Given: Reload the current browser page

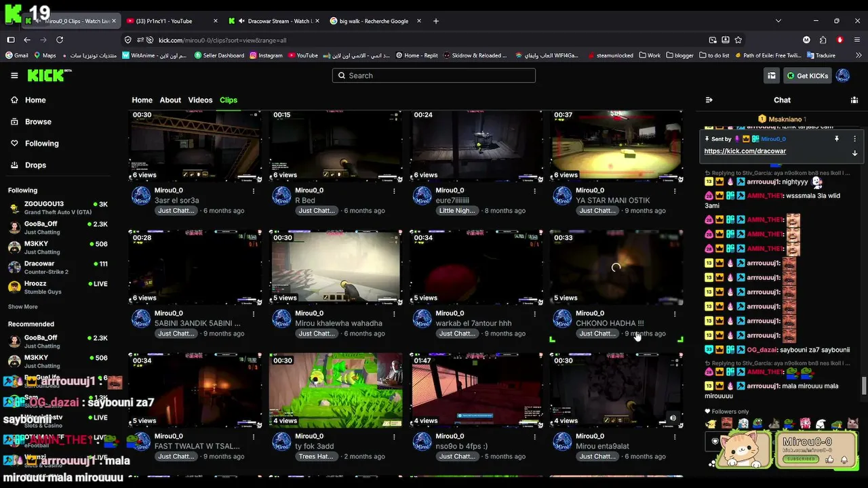Looking at the screenshot, I should (x=60, y=40).
